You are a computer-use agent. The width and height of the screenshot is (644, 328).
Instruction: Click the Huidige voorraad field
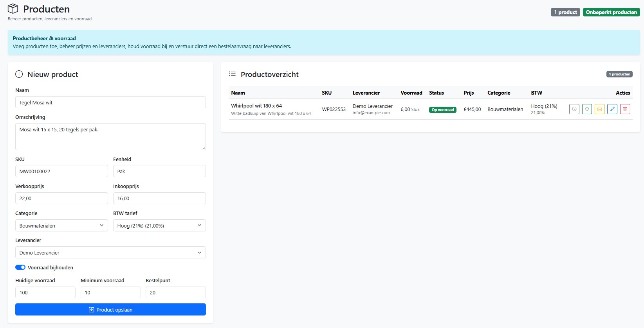click(x=45, y=292)
